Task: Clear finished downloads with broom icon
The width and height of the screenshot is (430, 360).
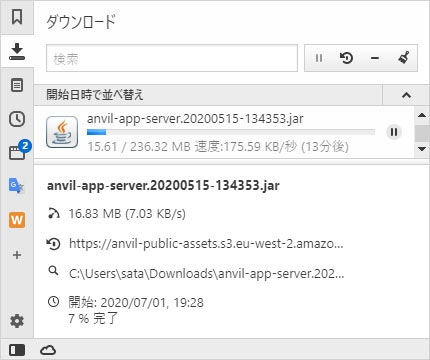Action: 404,58
